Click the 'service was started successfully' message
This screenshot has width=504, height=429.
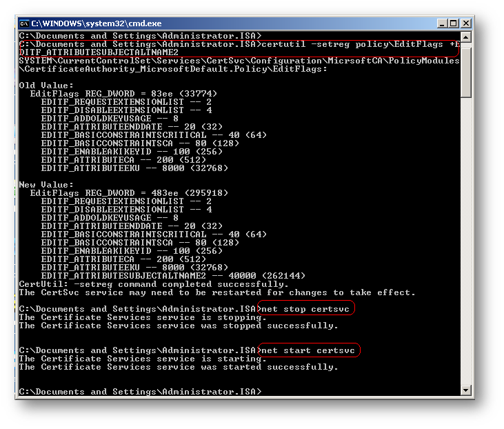pos(178,367)
